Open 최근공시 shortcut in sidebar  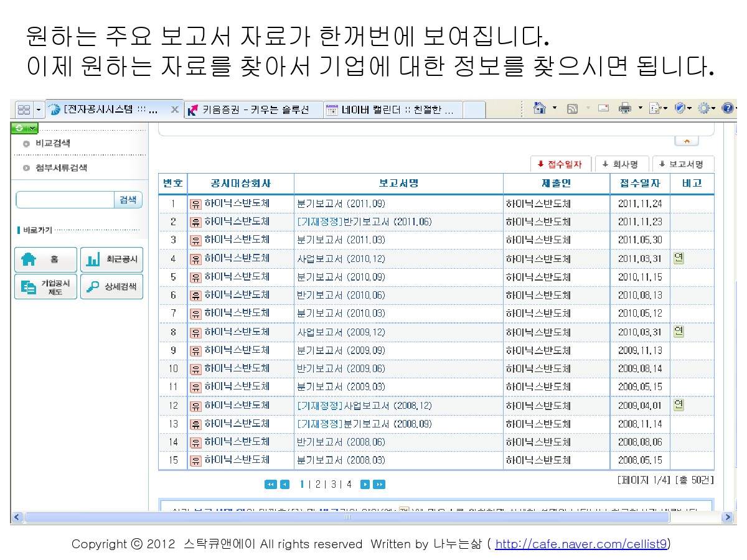point(112,260)
